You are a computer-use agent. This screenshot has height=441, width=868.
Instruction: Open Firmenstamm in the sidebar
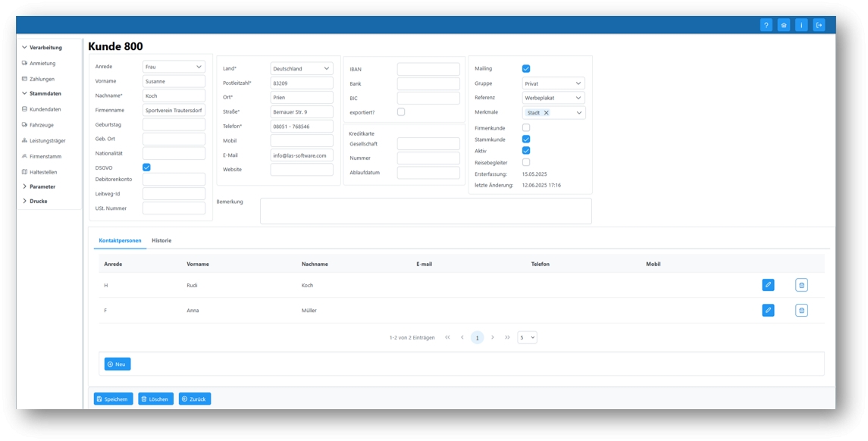(45, 157)
